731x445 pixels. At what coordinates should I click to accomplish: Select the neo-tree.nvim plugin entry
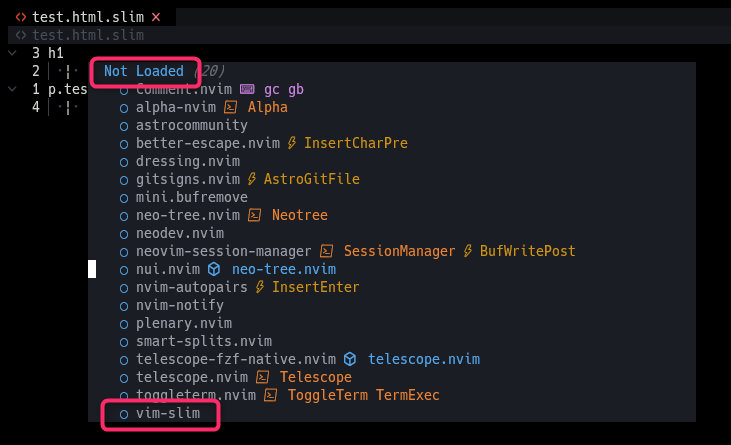(188, 215)
